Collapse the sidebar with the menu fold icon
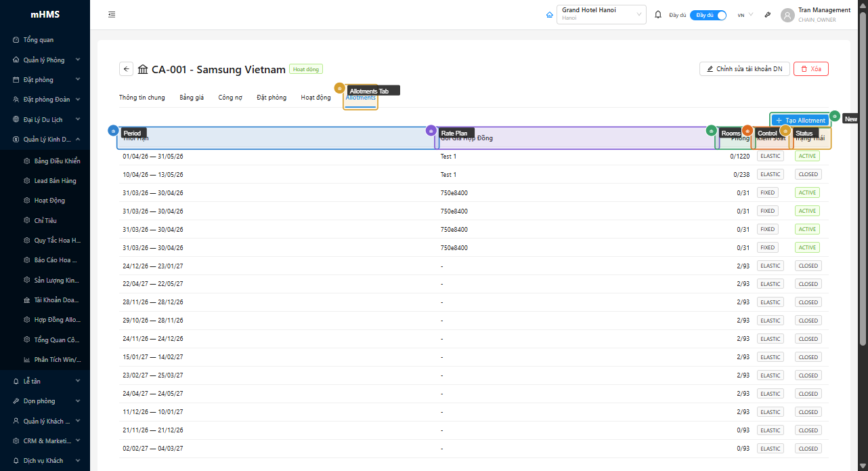Screen dimensions: 868x471 [112, 15]
